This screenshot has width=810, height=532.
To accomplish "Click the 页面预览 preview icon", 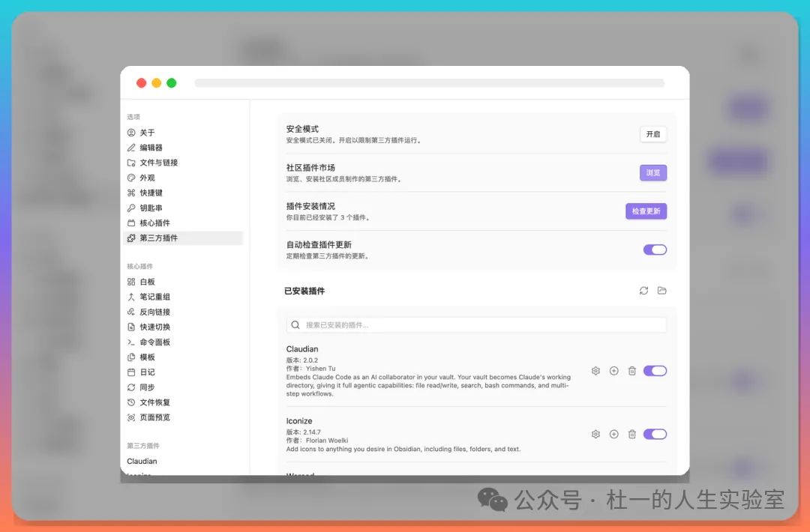I will [x=131, y=417].
